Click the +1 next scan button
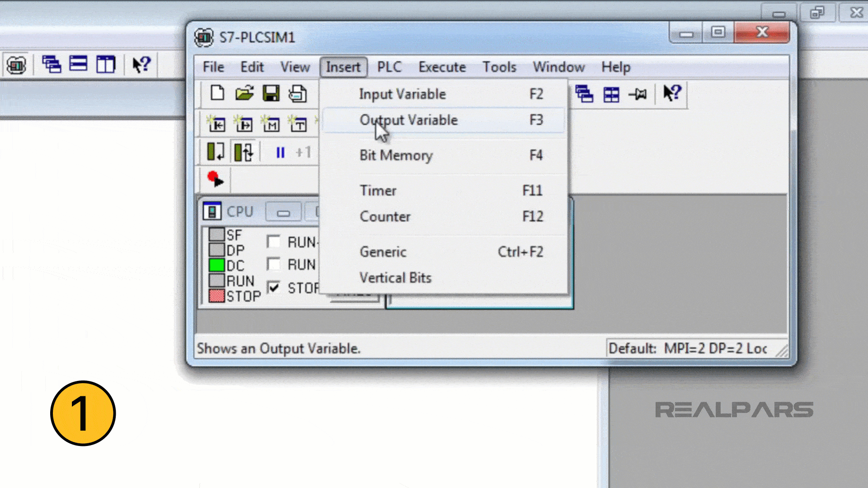The height and width of the screenshot is (488, 868). (303, 152)
